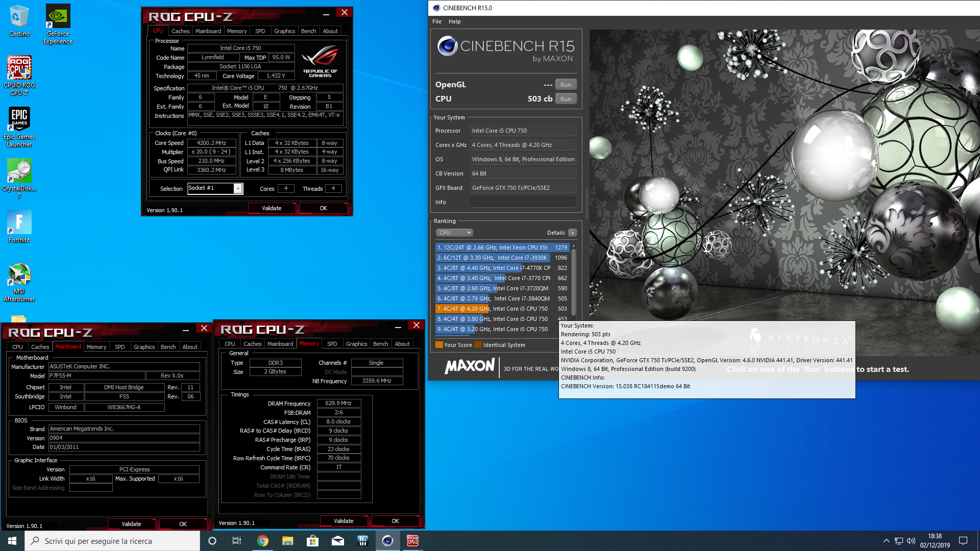Screen dimensions: 980x551
Task: Open the MSI Afterburner desktop icon
Action: click(x=19, y=282)
